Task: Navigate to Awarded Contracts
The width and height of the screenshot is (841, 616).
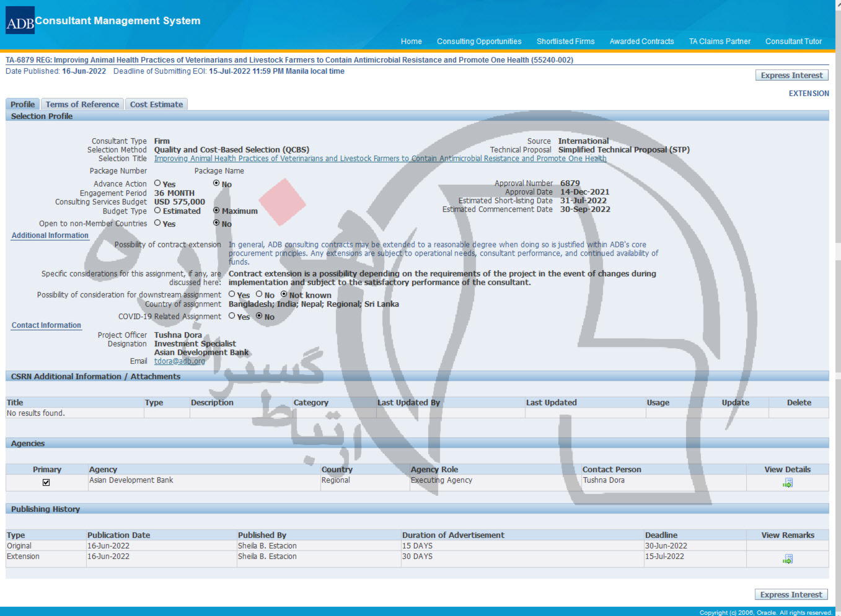Action: pos(641,42)
